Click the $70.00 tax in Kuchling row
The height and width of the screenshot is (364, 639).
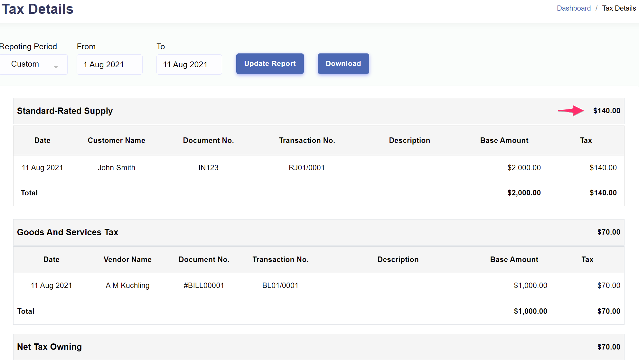(x=609, y=285)
